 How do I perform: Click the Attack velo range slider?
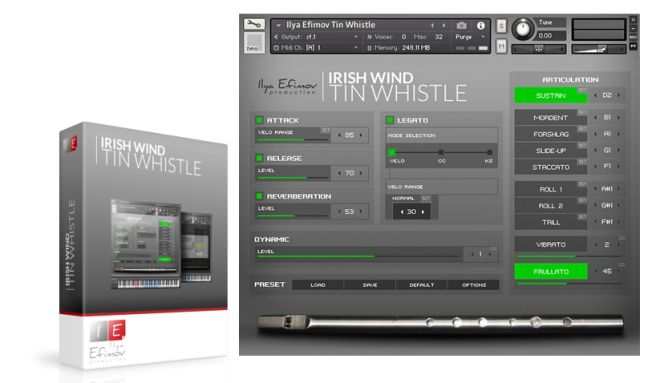pyautogui.click(x=293, y=139)
